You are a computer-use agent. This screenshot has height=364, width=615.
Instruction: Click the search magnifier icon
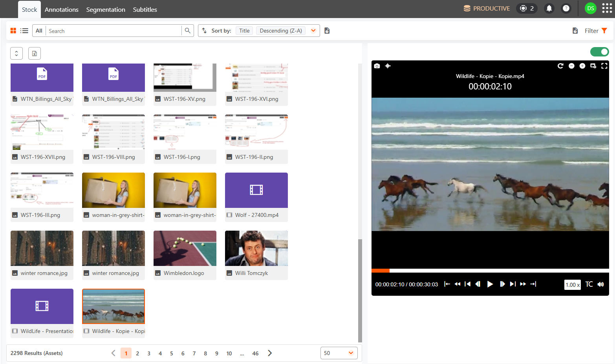188,31
